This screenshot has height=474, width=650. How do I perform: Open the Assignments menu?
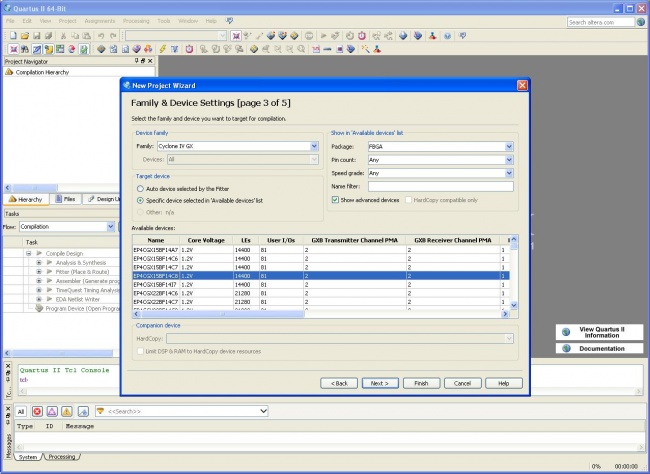point(99,21)
